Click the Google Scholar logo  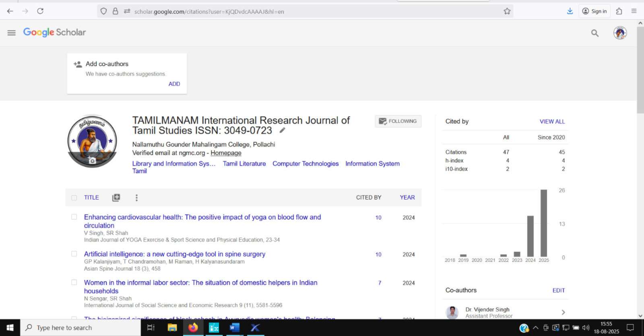pyautogui.click(x=54, y=32)
